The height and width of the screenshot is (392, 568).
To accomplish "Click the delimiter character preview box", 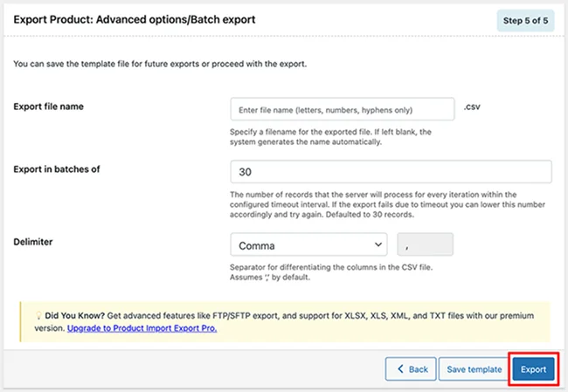I will coord(425,245).
